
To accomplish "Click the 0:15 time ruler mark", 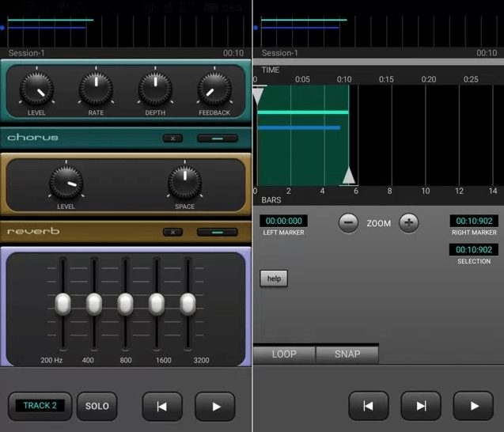I will [386, 79].
